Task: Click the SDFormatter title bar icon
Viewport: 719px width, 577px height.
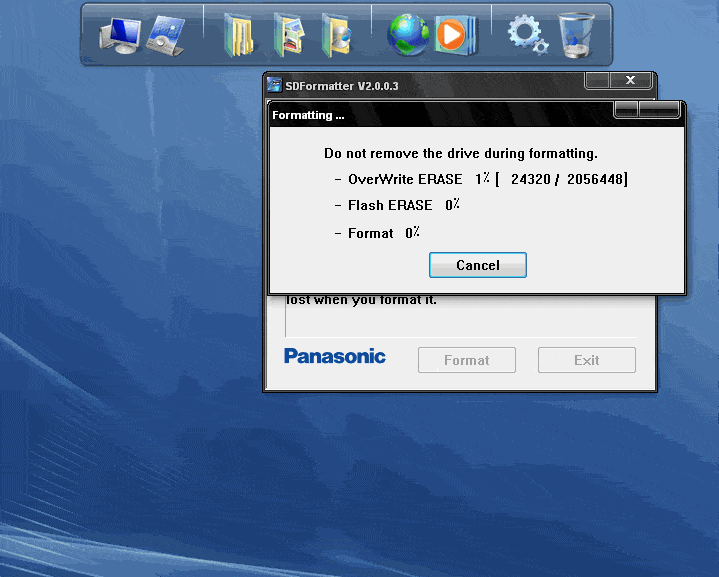Action: pos(274,85)
